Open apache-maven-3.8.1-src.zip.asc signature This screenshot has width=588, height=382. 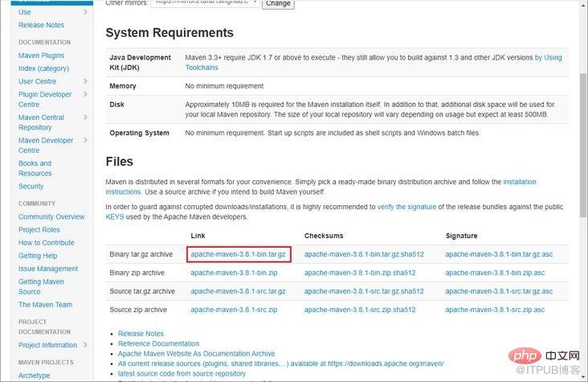[x=495, y=310]
